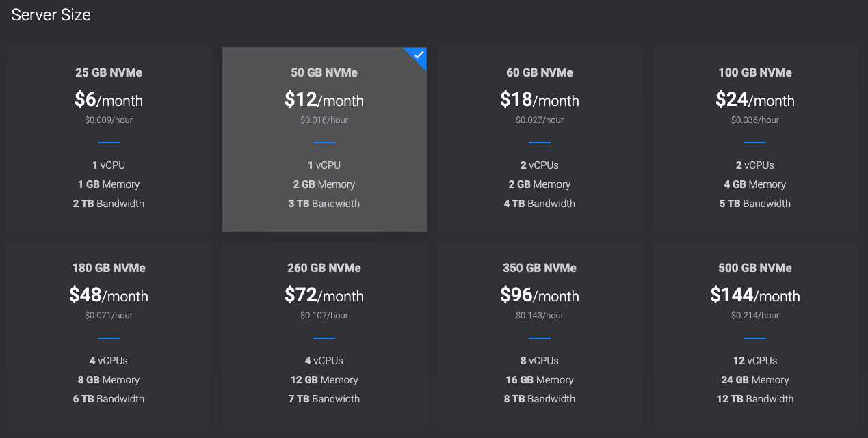Click the 16 GB Memory spec

click(540, 380)
